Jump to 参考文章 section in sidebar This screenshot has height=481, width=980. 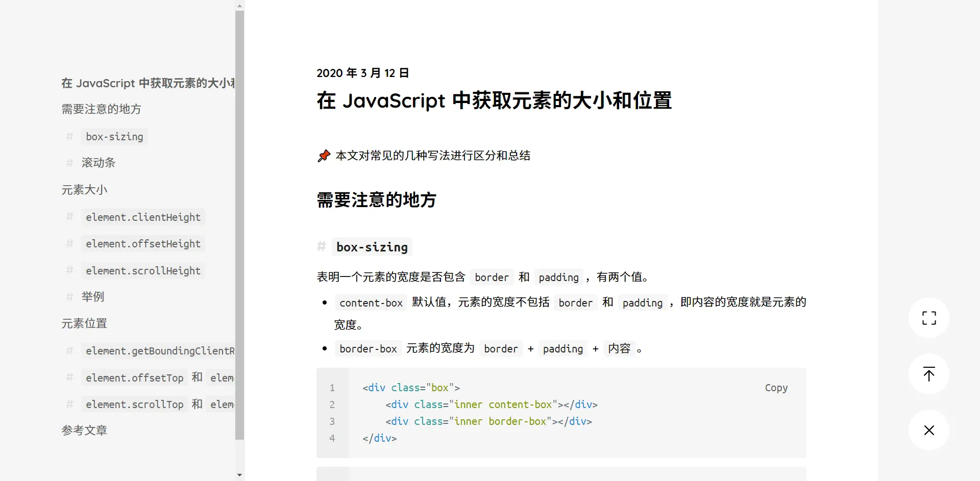coord(84,431)
